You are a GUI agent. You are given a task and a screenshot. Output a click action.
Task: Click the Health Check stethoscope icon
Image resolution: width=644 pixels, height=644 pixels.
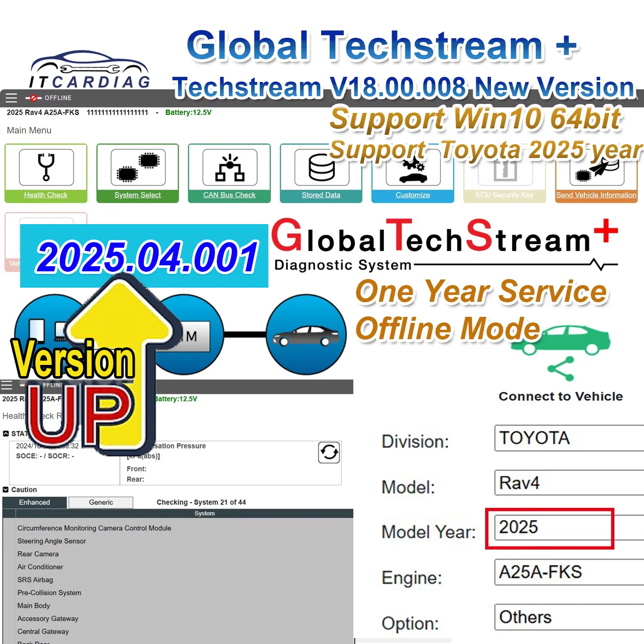pos(46,167)
